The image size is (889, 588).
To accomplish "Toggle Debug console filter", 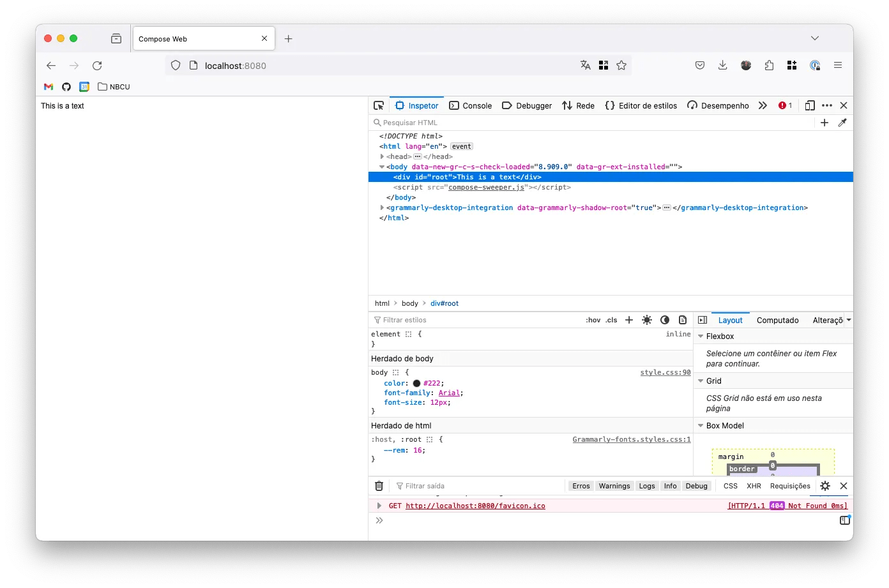I will click(696, 486).
